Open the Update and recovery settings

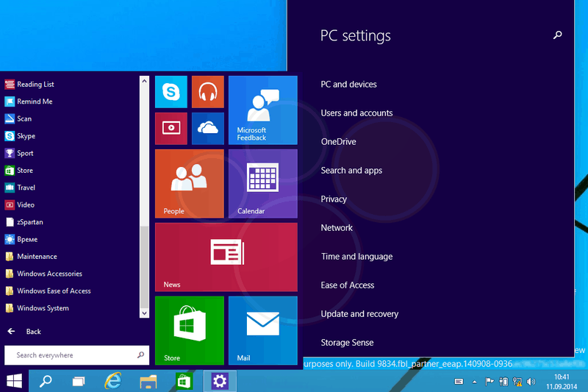coord(359,314)
